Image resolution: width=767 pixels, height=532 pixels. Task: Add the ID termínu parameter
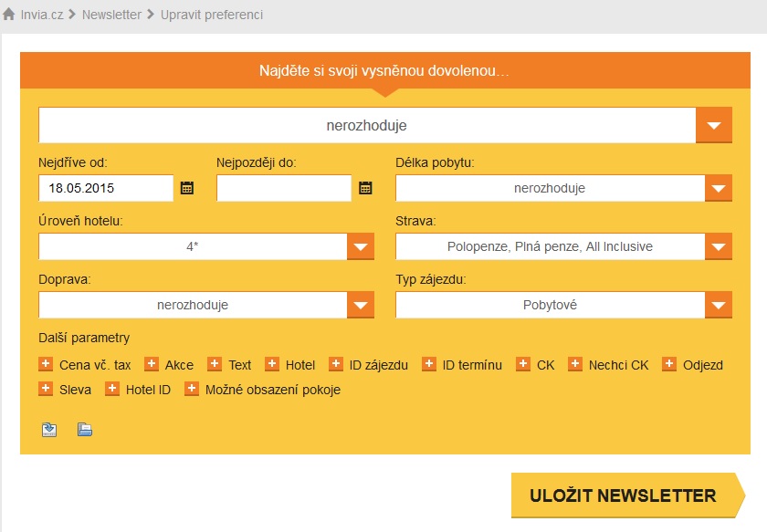(x=429, y=364)
